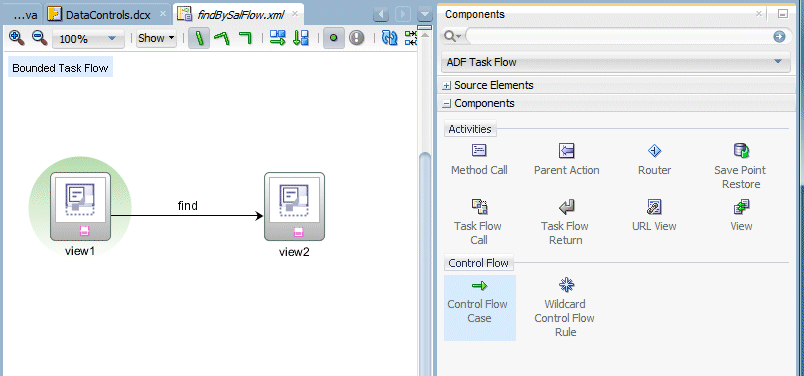Screen dimensions: 804x376
Task: Minimize the Components panel
Action: tap(782, 14)
